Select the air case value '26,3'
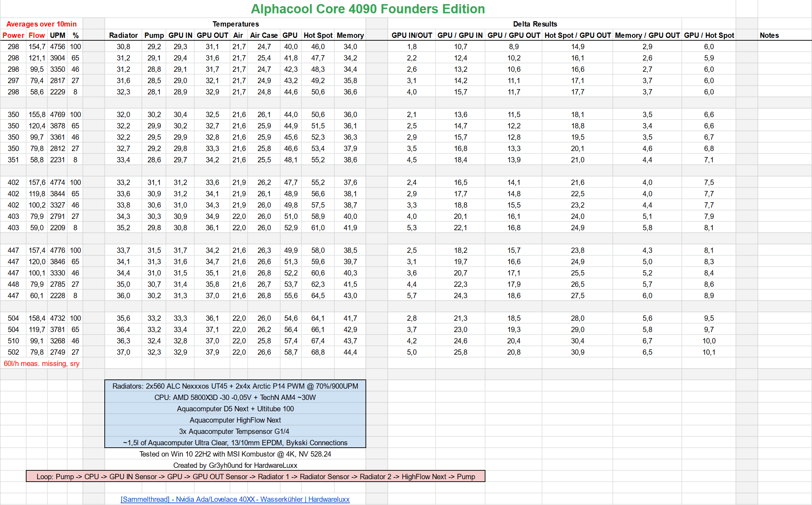 point(264,250)
